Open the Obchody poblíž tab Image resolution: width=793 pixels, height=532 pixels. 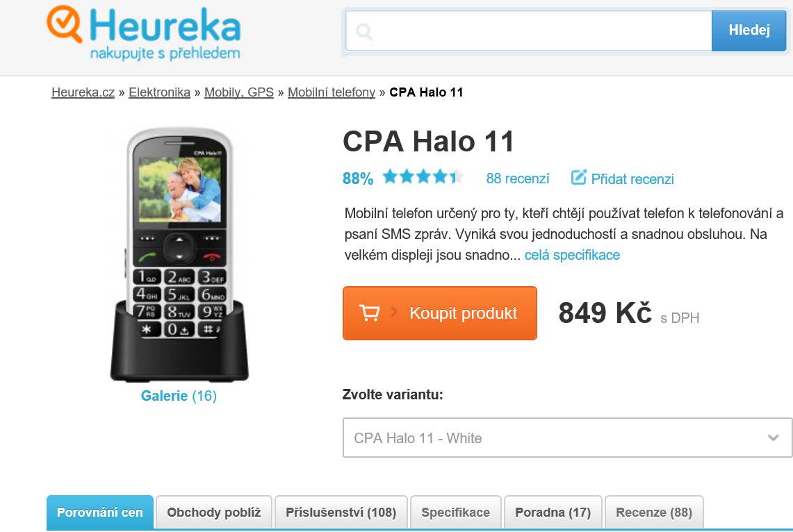coord(214,513)
